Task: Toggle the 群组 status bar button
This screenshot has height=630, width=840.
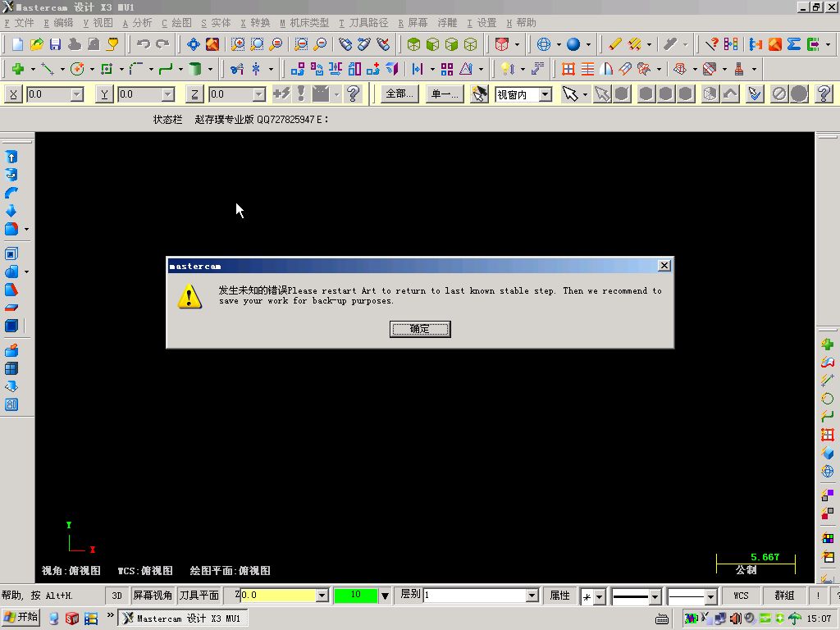Action: [784, 596]
